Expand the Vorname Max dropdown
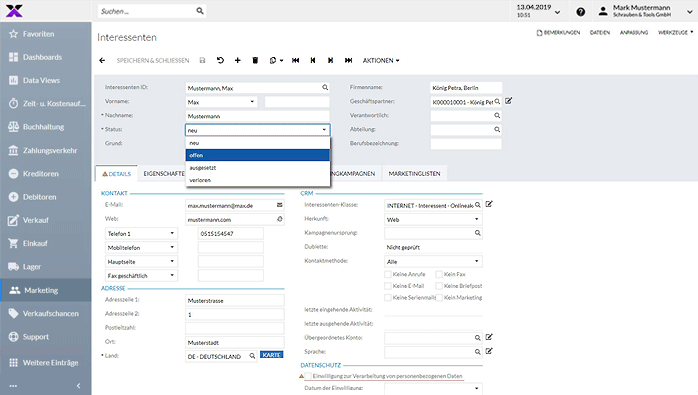 tap(252, 102)
